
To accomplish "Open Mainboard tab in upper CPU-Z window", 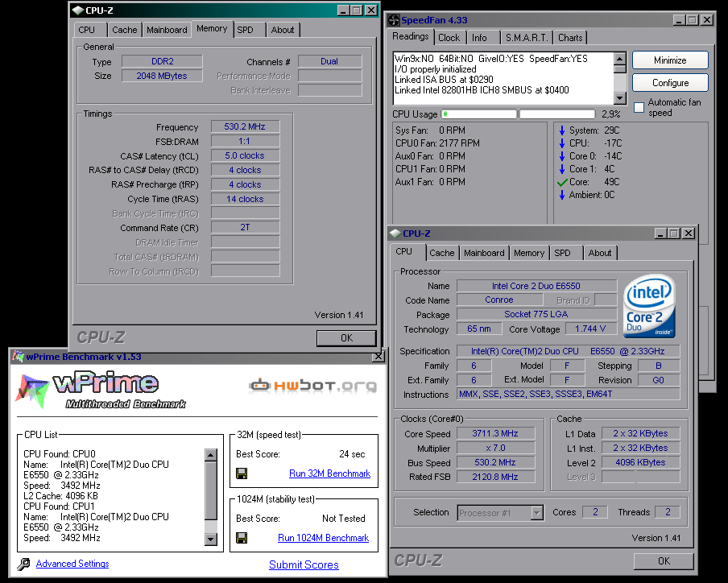I will click(167, 30).
